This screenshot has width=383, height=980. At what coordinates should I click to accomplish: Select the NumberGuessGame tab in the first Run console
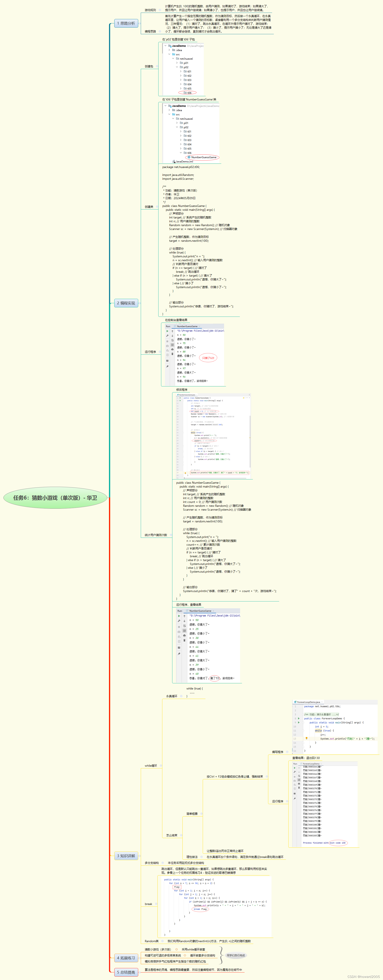click(187, 326)
